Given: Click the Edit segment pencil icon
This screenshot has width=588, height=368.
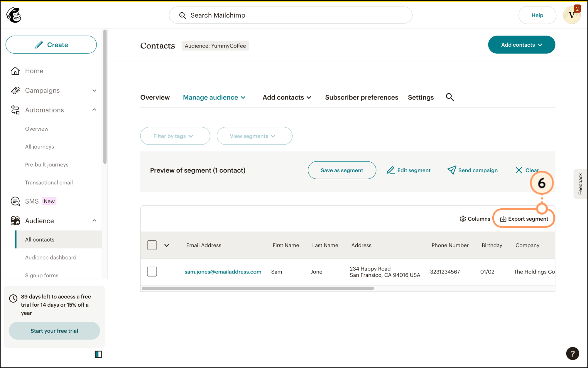Looking at the screenshot, I should (x=391, y=170).
